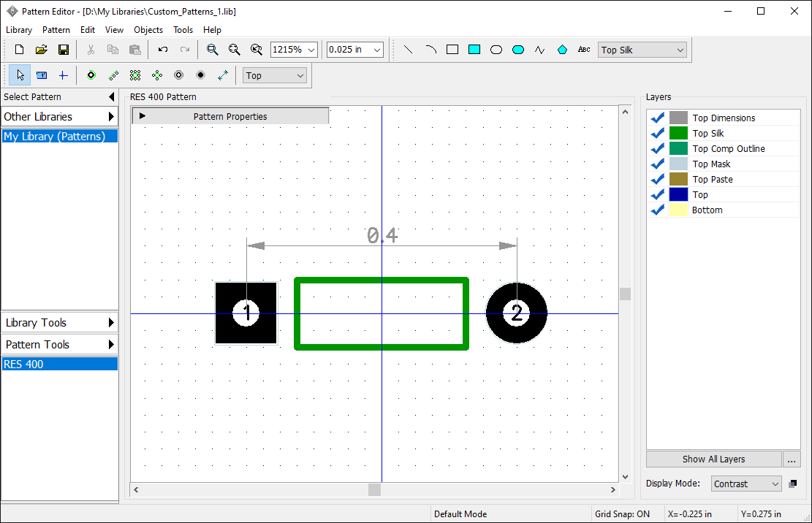
Task: Expand Library Tools section
Action: tap(59, 323)
